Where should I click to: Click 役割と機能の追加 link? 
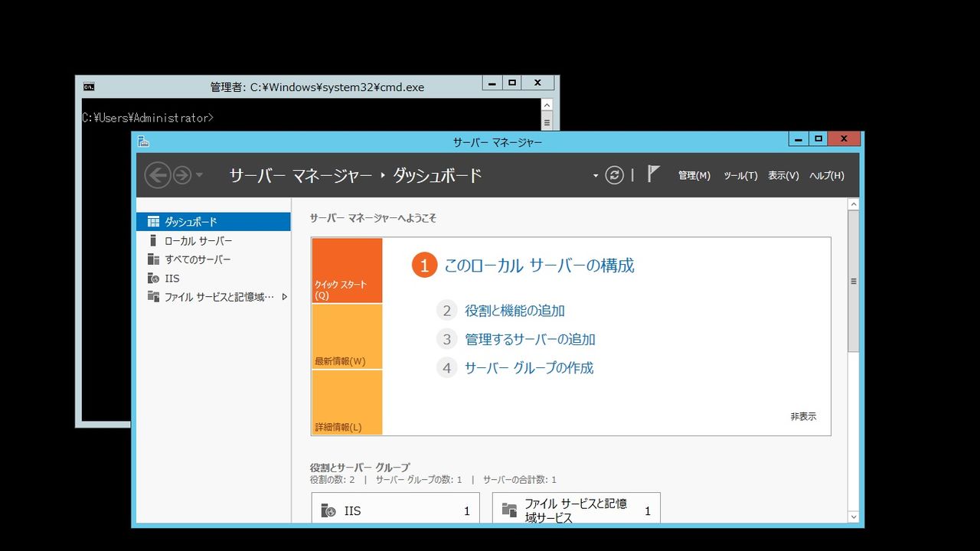[x=514, y=311]
